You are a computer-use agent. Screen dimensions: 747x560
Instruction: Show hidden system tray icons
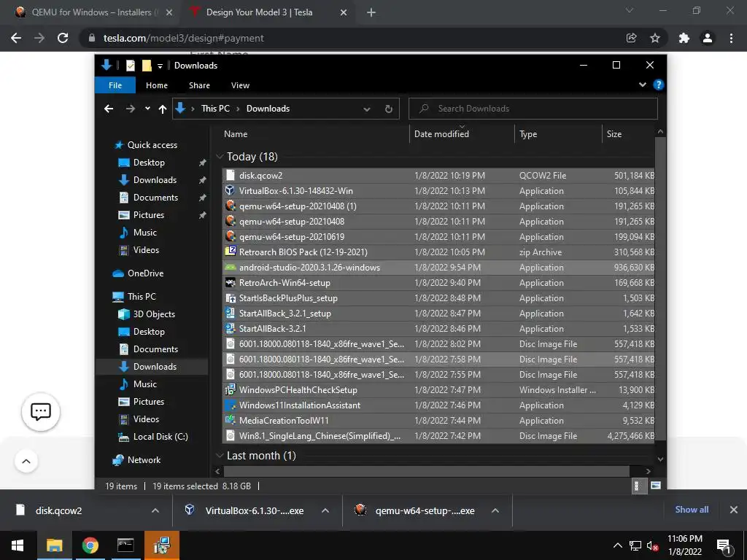tap(617, 545)
